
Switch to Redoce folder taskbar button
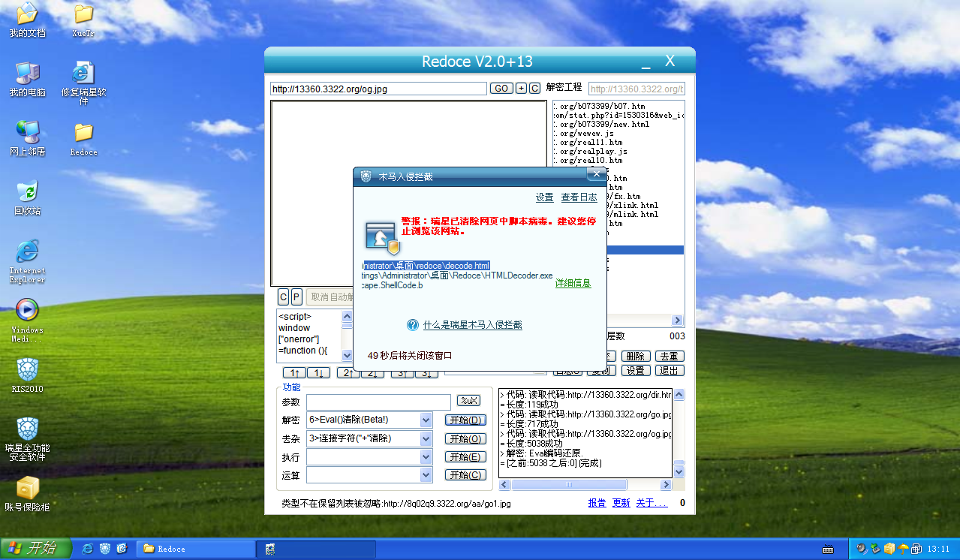coord(197,549)
